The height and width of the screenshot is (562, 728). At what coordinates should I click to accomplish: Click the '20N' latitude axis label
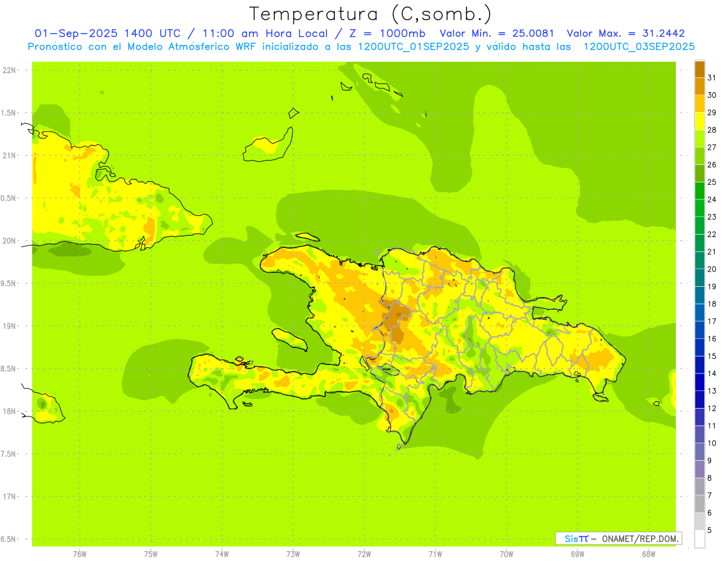tap(8, 241)
